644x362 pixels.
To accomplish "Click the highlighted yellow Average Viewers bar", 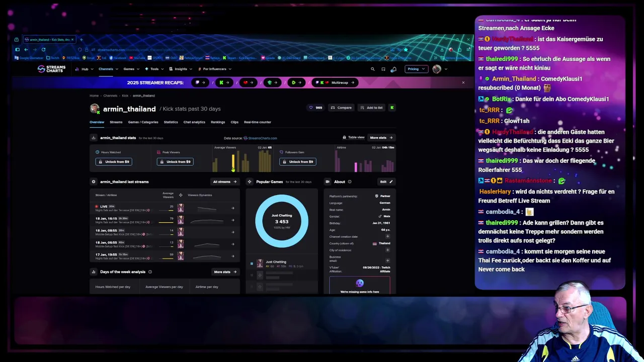I will click(x=233, y=162).
